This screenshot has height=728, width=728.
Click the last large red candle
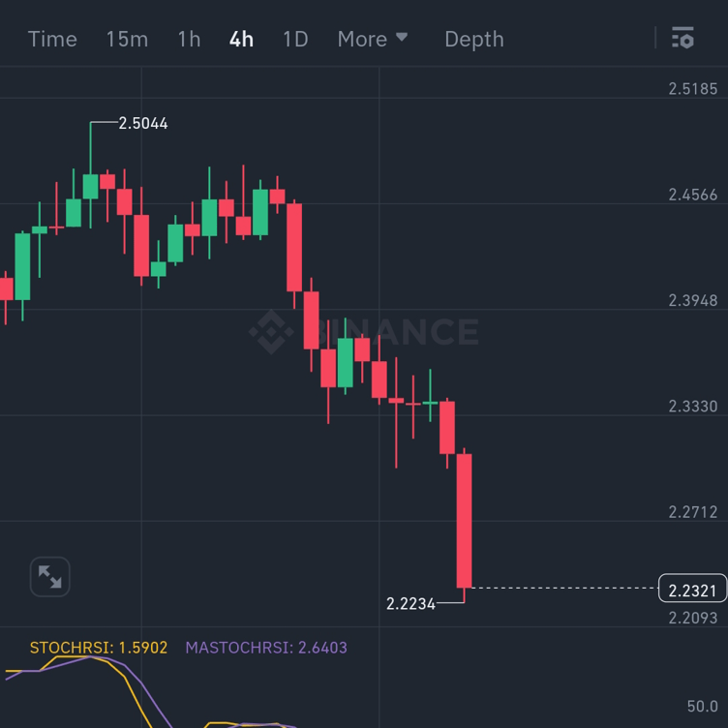point(465,520)
